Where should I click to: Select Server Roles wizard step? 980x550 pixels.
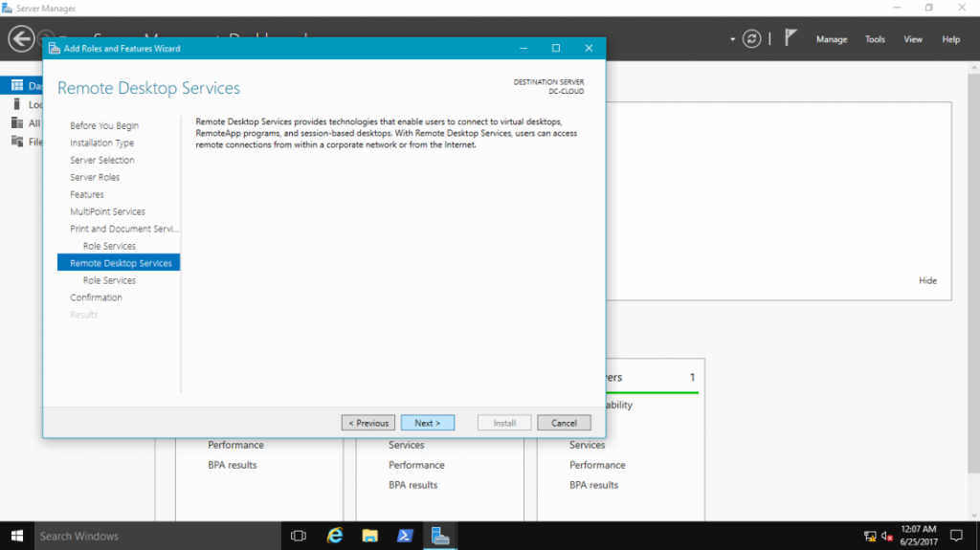[x=95, y=177]
